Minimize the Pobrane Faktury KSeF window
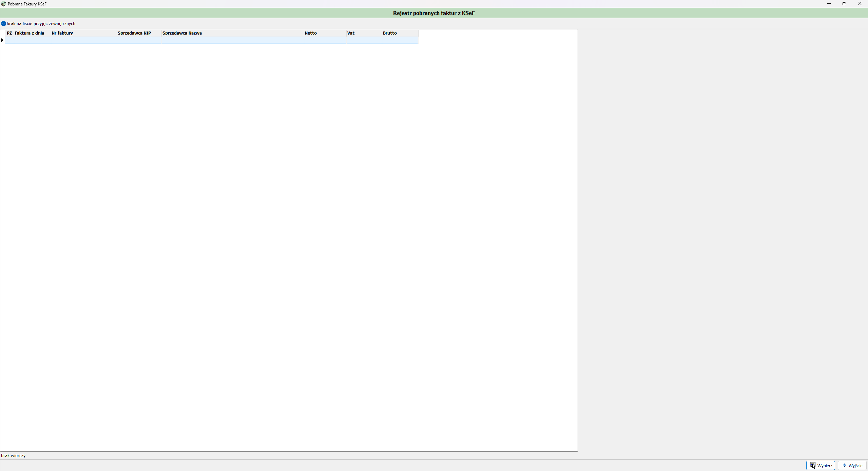Screen dimensions: 868x471 [829, 4]
